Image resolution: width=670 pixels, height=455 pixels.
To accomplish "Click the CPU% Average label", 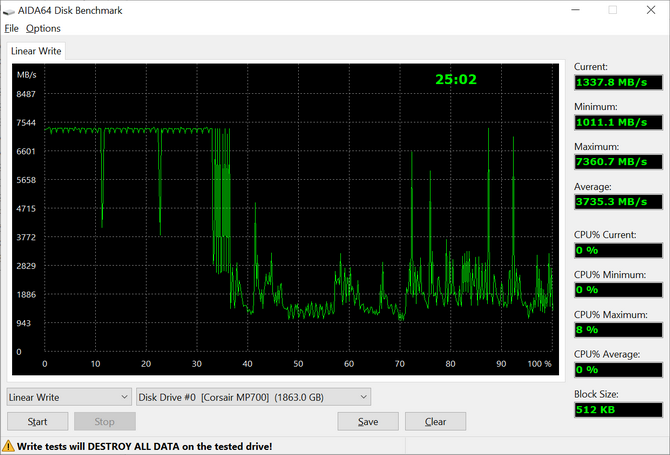I will tap(607, 354).
